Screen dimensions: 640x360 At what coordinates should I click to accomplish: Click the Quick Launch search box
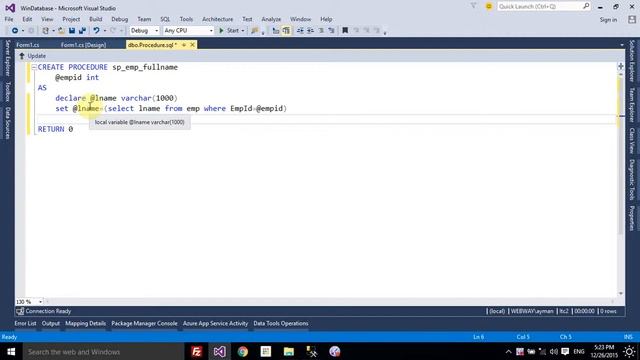click(543, 7)
